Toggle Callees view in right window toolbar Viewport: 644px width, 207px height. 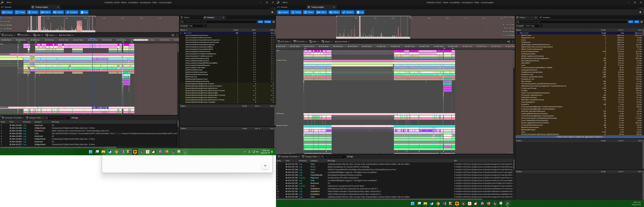click(x=334, y=12)
